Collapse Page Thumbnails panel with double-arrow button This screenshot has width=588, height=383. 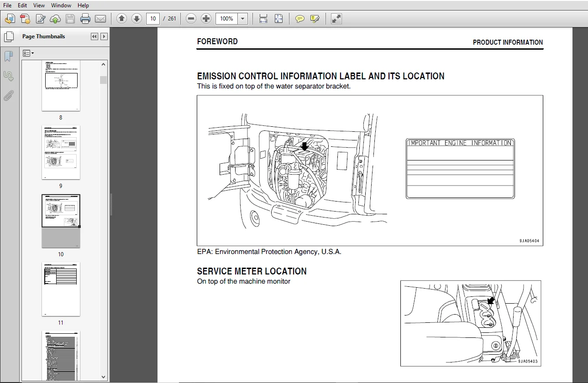[x=94, y=36]
